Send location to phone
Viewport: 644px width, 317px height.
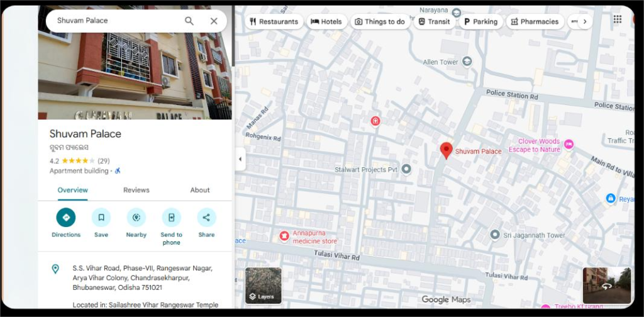171,218
